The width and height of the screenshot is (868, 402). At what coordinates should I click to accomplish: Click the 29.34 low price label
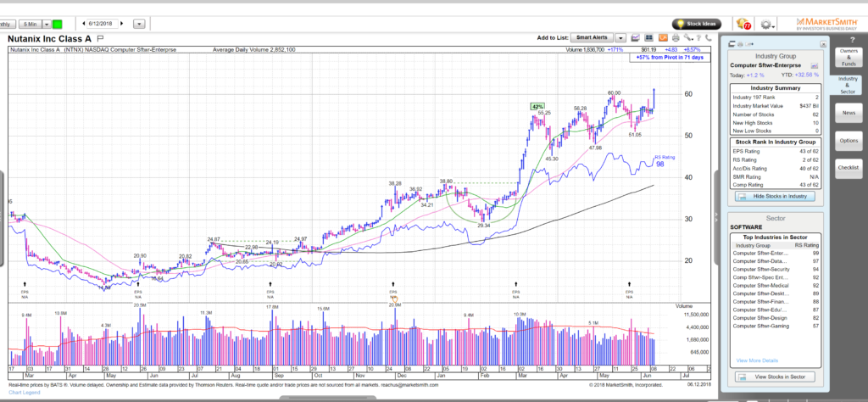click(x=484, y=226)
